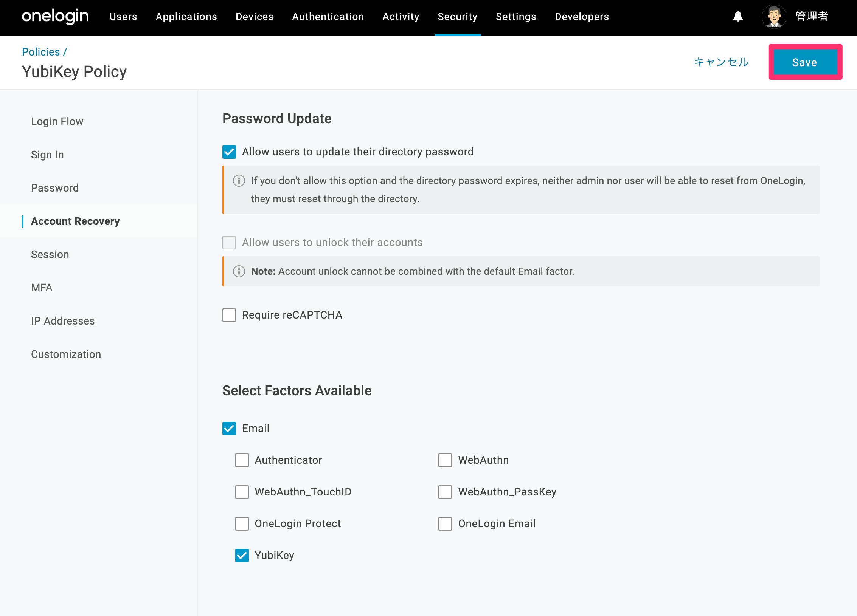
Task: Open the Users menu
Action: pyautogui.click(x=123, y=17)
